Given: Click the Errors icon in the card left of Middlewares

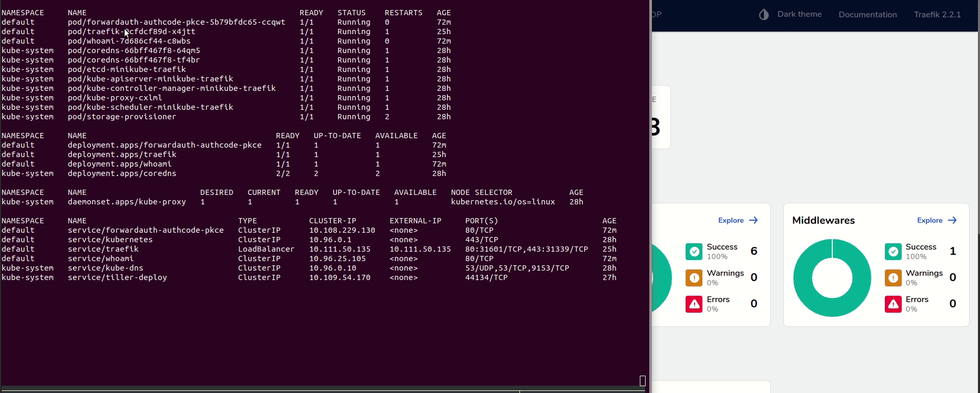Looking at the screenshot, I should [x=694, y=304].
